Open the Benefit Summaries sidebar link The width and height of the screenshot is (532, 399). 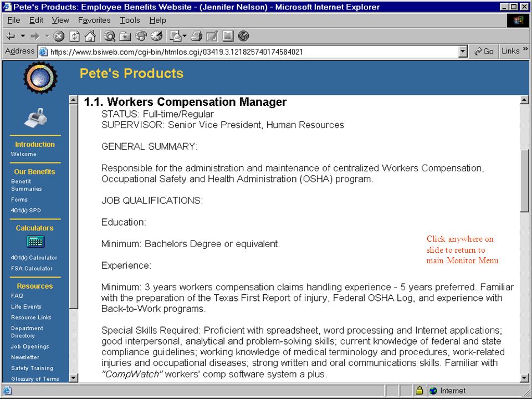(x=27, y=185)
